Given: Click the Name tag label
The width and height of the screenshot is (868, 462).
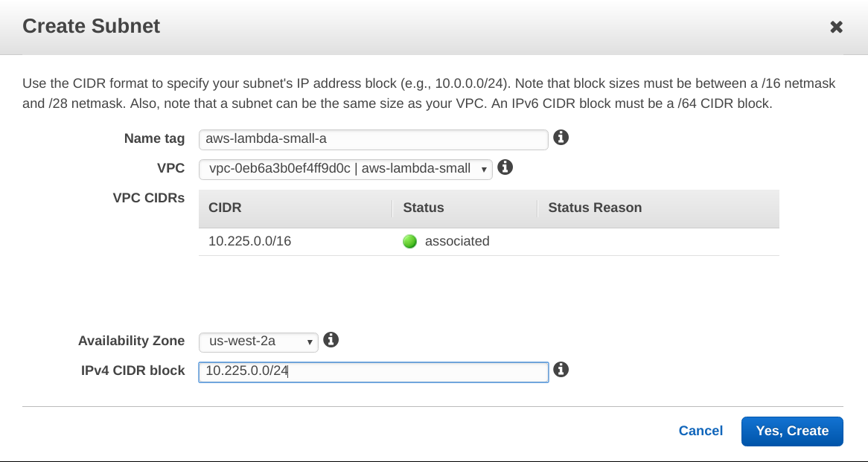Looking at the screenshot, I should coord(154,138).
